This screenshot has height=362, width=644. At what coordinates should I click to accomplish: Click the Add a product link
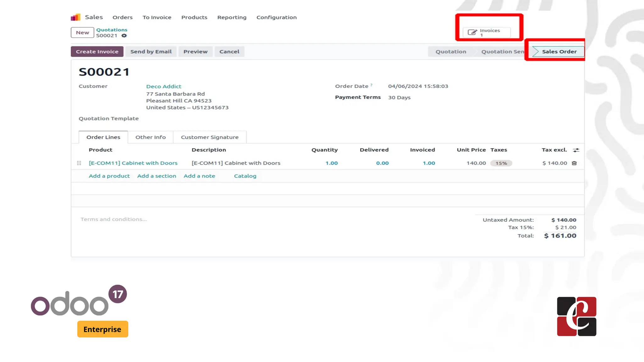click(109, 176)
